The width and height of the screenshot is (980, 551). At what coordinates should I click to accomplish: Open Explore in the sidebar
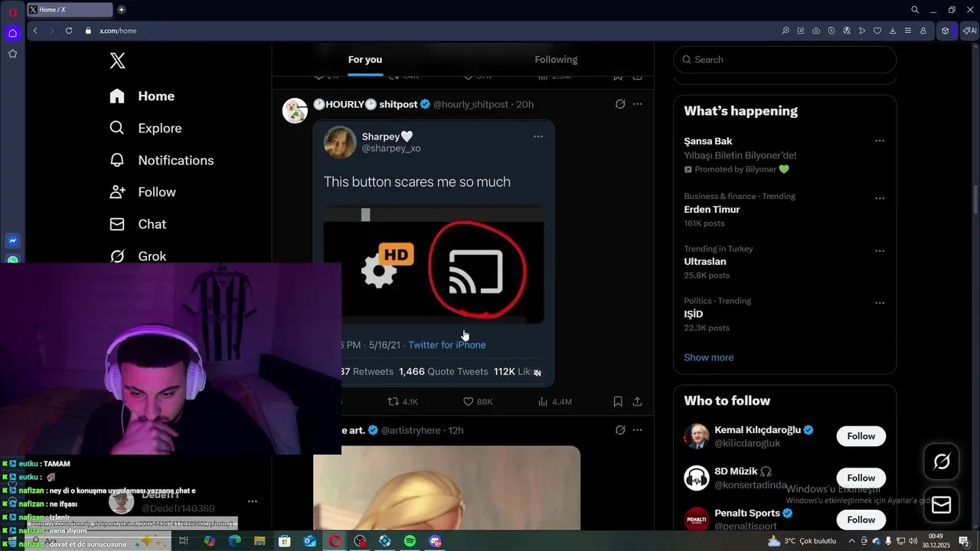coord(145,129)
